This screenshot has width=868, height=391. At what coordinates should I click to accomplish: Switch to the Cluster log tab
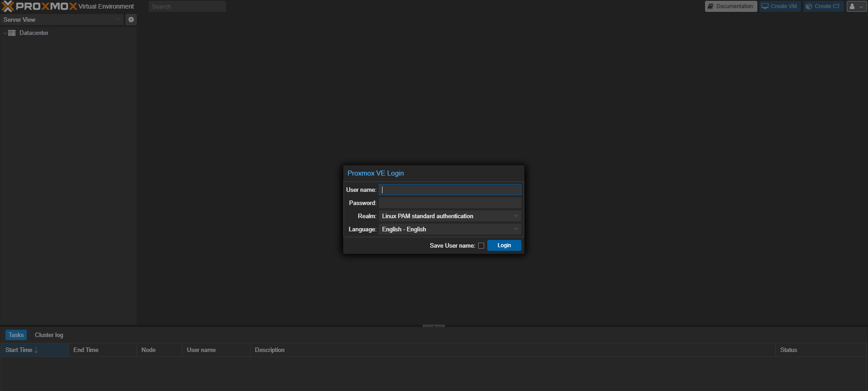[49, 335]
